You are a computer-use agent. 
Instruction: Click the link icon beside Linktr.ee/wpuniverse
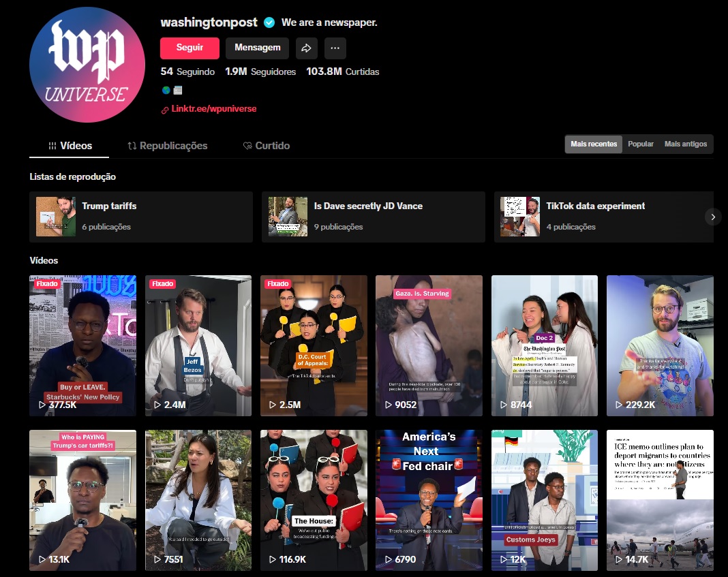[165, 110]
